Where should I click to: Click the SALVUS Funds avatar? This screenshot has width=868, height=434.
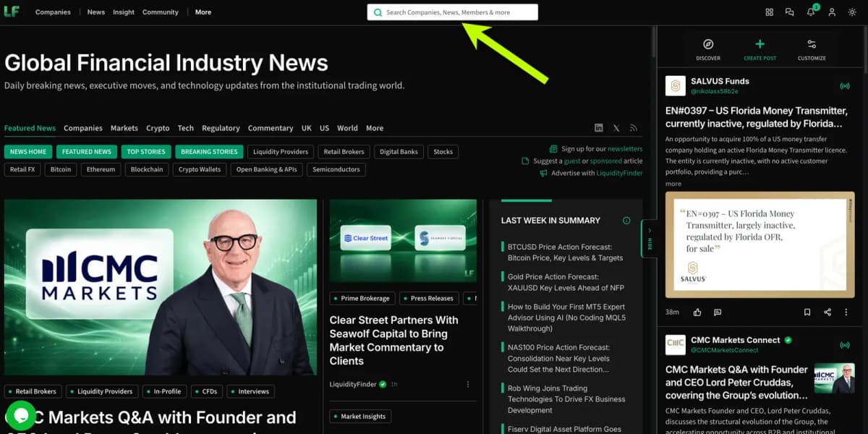pyautogui.click(x=676, y=86)
